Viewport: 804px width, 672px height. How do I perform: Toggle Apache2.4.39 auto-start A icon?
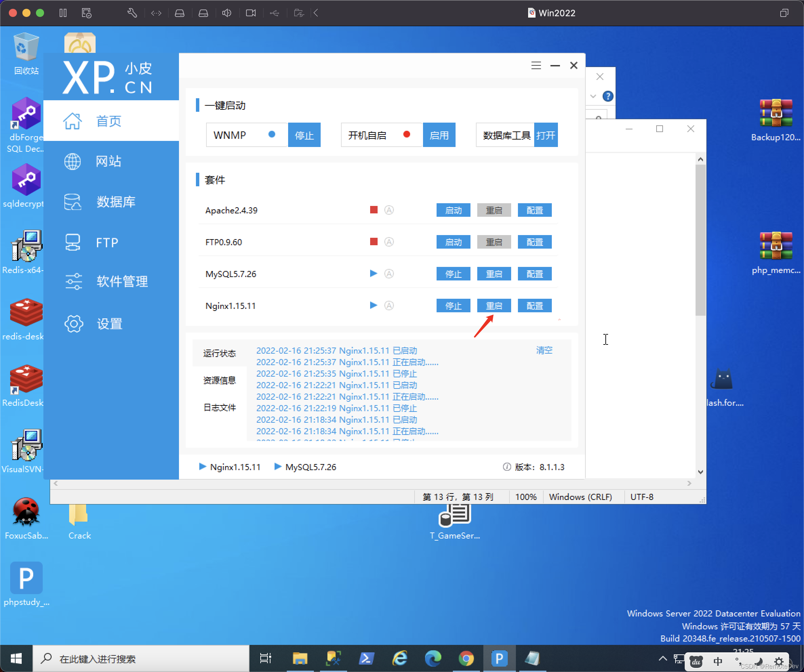(389, 210)
